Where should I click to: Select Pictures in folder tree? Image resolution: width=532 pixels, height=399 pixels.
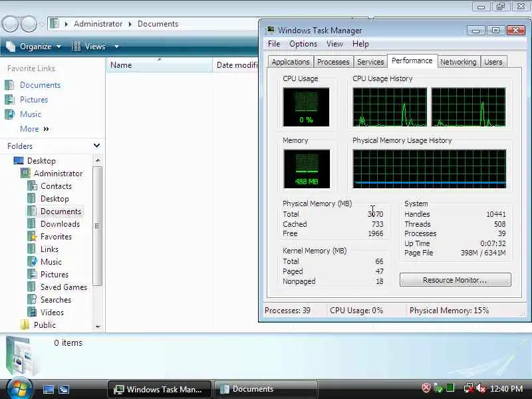55,275
